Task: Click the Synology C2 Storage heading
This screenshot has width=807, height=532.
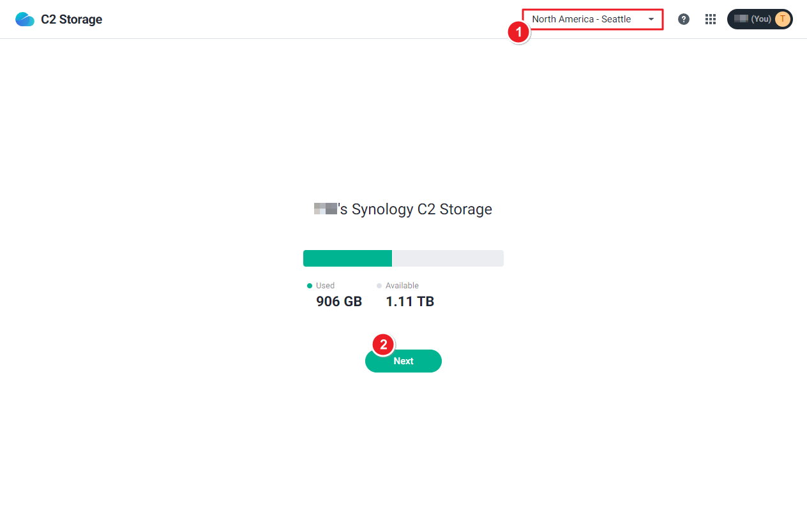Action: click(x=403, y=209)
